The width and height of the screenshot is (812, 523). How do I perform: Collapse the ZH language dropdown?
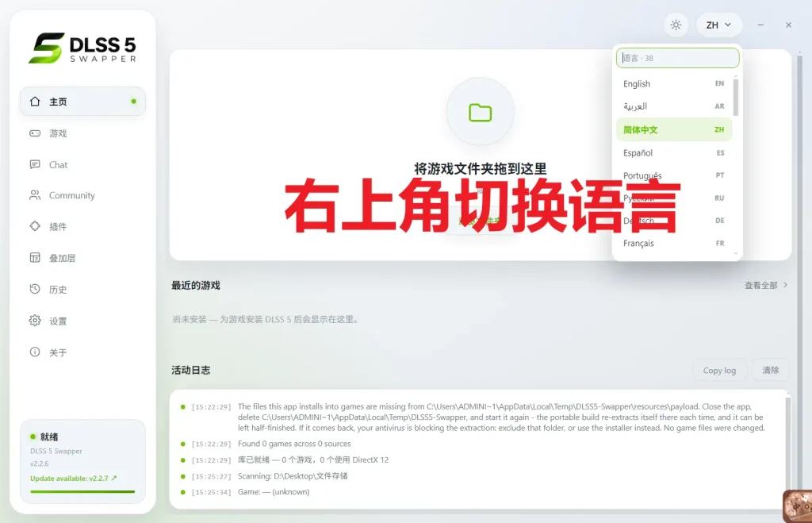point(718,25)
